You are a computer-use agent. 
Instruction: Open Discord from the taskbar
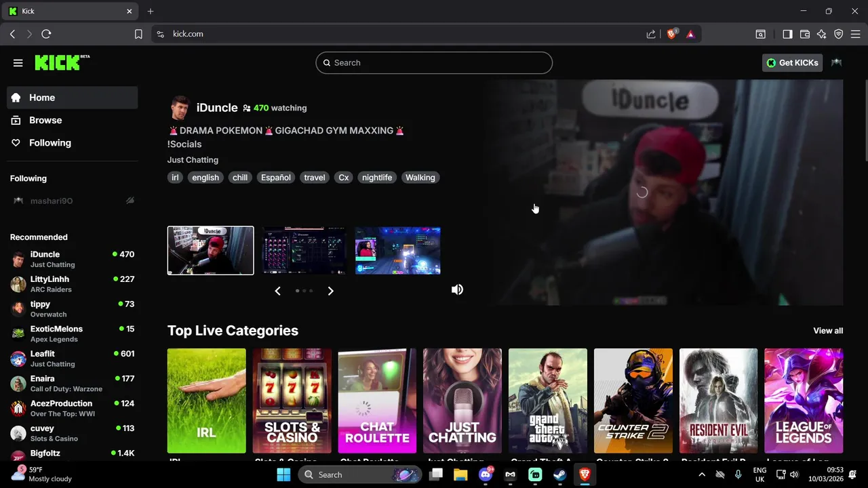pyautogui.click(x=486, y=474)
